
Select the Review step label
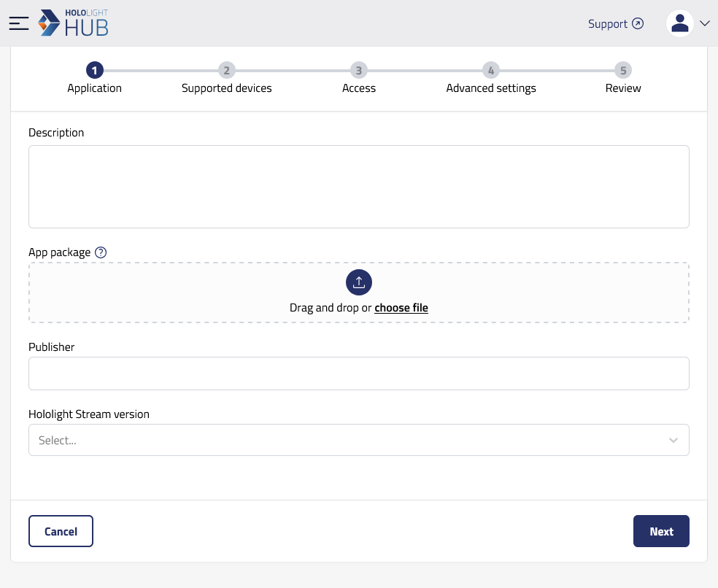pyautogui.click(x=623, y=88)
